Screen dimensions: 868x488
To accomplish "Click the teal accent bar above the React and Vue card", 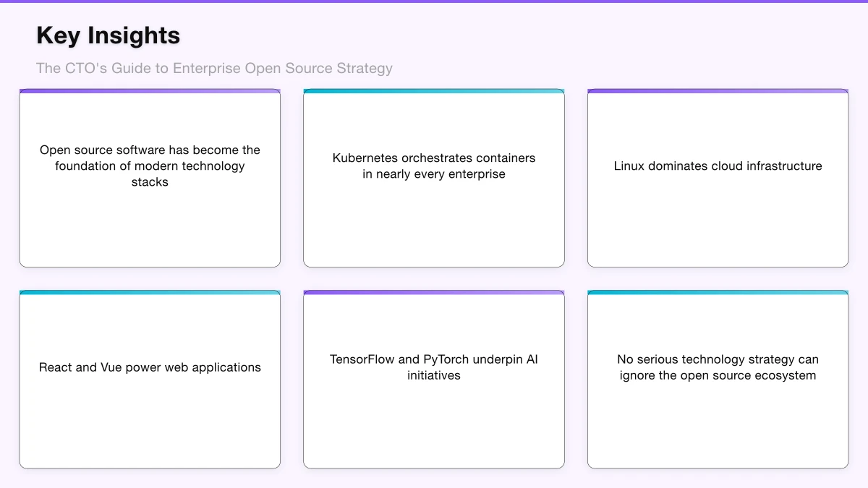I will tap(150, 293).
